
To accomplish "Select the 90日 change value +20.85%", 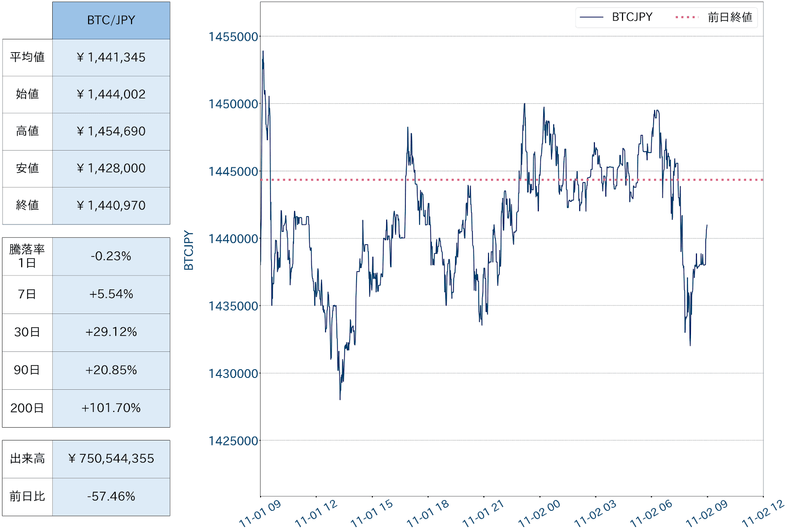I will [111, 370].
